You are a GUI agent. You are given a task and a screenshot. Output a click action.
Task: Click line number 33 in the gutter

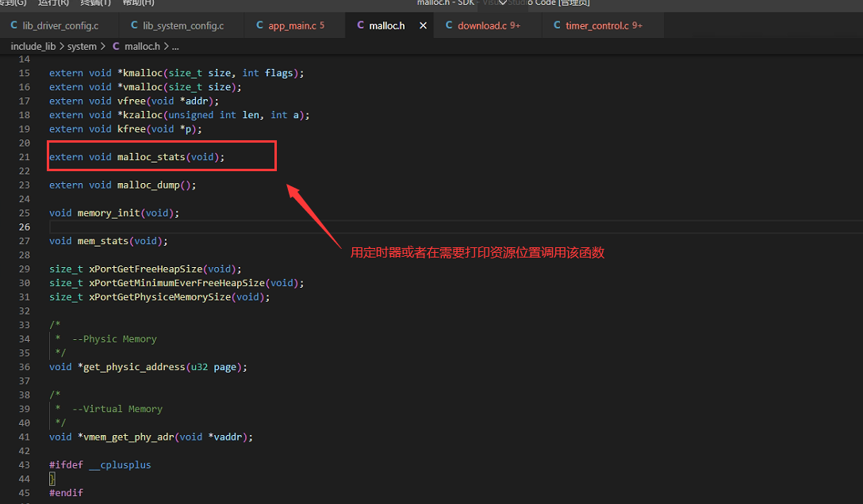25,325
